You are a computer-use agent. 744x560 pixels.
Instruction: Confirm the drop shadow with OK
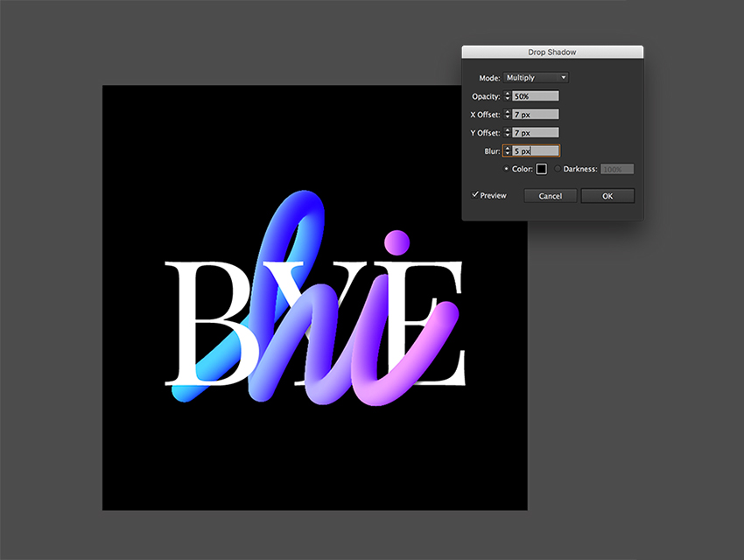click(x=607, y=196)
